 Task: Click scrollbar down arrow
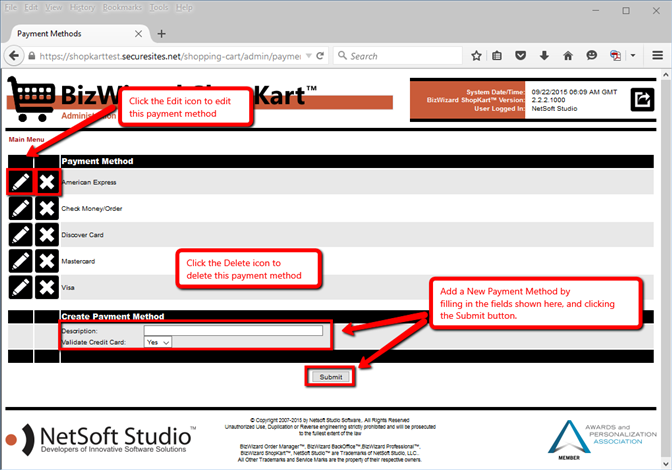click(666, 464)
